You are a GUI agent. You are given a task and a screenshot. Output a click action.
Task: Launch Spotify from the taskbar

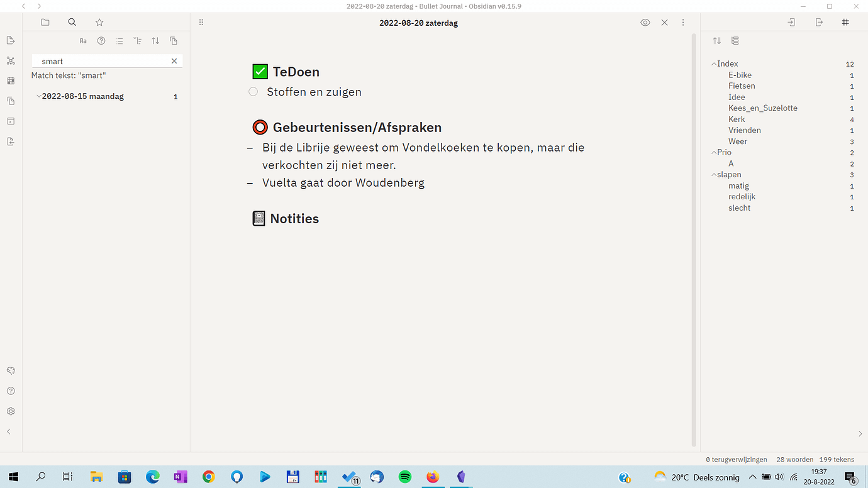pos(404,477)
